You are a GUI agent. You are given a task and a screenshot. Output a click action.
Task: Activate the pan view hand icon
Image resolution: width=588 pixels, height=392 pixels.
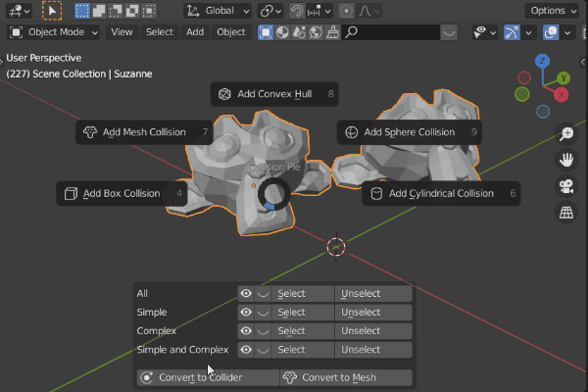point(566,160)
